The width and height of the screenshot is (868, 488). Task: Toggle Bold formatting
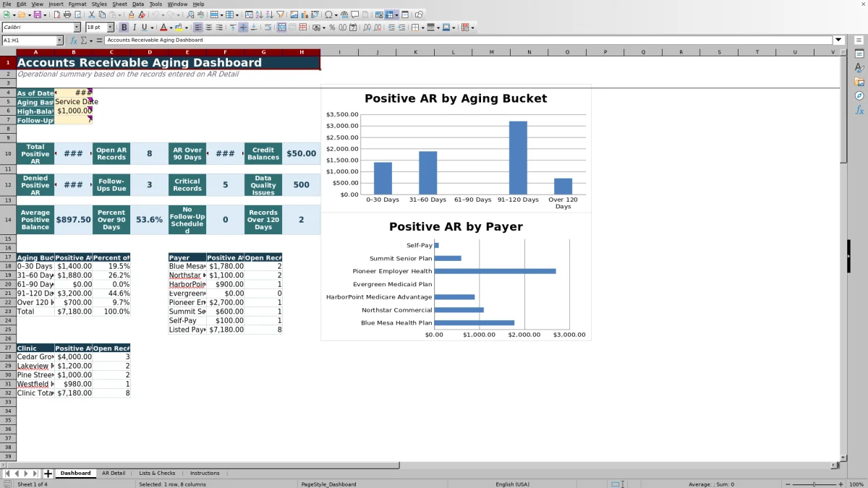point(124,27)
